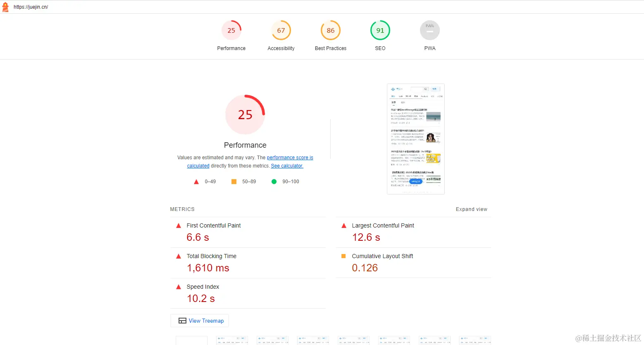Click the red triangle 0–49 legend icon

tap(196, 182)
